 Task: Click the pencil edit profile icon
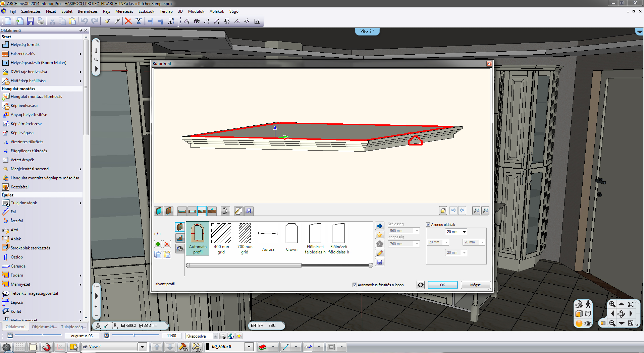(380, 253)
